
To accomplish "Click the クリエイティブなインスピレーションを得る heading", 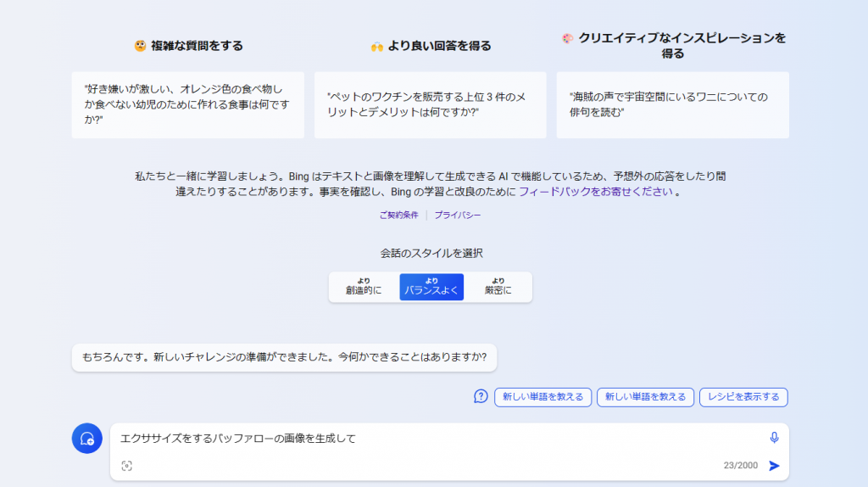I will click(x=673, y=46).
